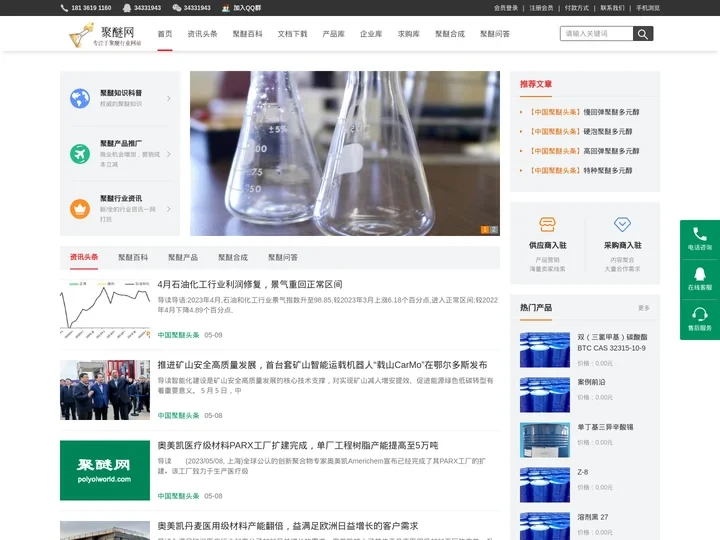Click the 中国聚醚头条 tag dated 05-09
720x540 pixels.
pyautogui.click(x=179, y=335)
